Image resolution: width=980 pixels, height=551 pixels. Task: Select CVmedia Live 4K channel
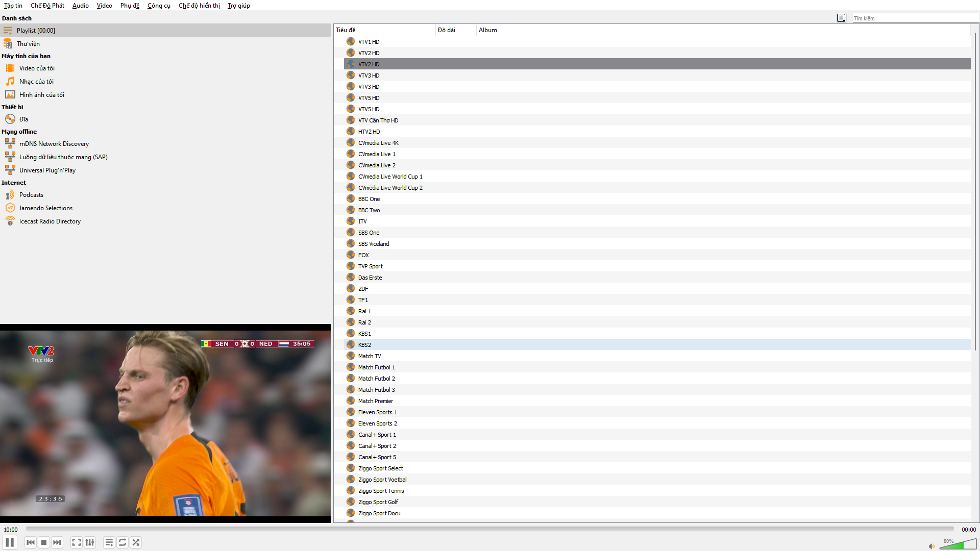tap(657, 143)
